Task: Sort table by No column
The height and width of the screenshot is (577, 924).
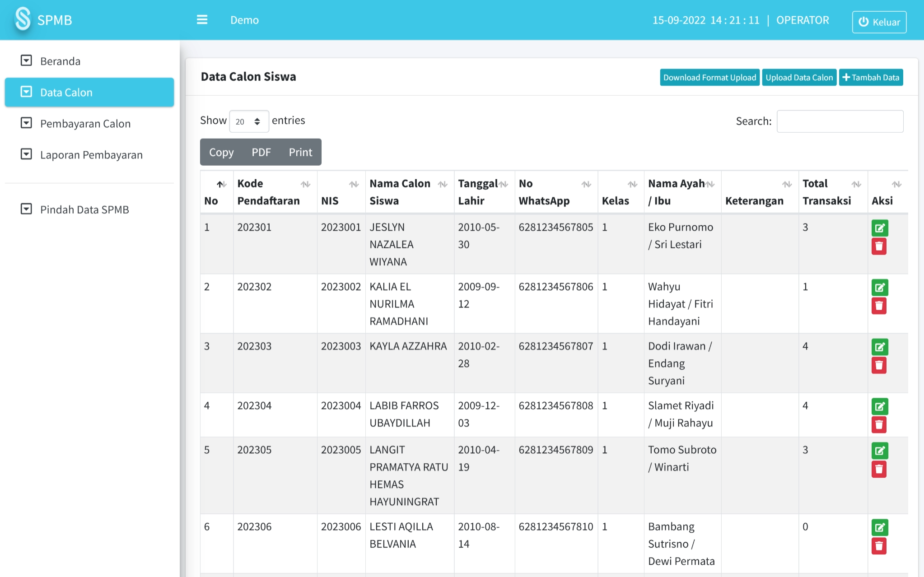Action: pyautogui.click(x=217, y=192)
